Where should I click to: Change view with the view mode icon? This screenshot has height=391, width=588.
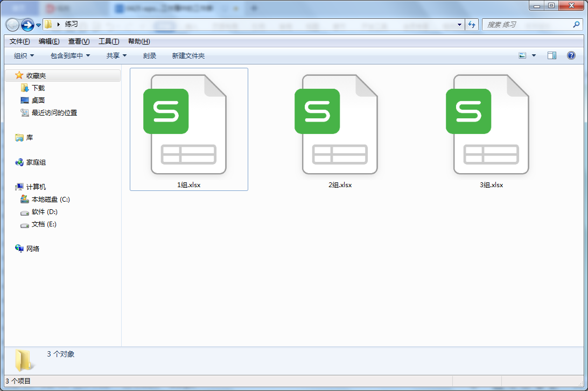pos(522,55)
